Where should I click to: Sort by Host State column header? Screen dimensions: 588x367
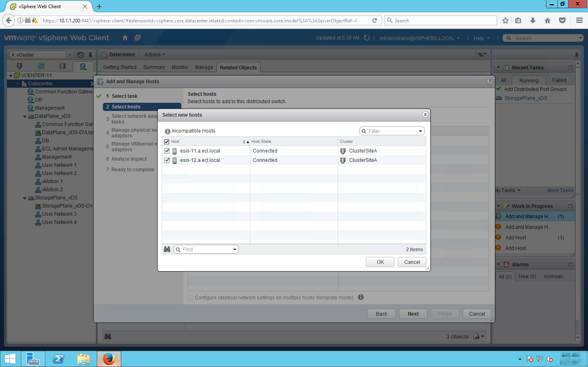point(261,141)
